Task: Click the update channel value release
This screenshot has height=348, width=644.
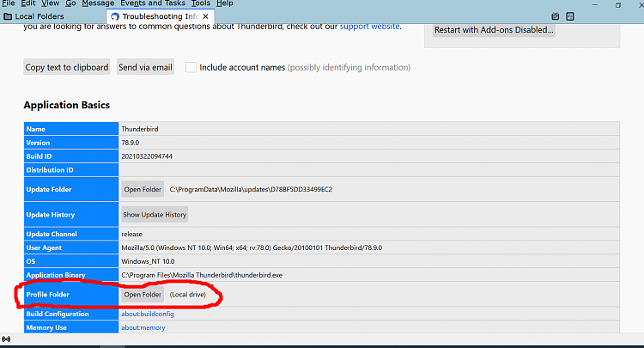Action: [132, 235]
